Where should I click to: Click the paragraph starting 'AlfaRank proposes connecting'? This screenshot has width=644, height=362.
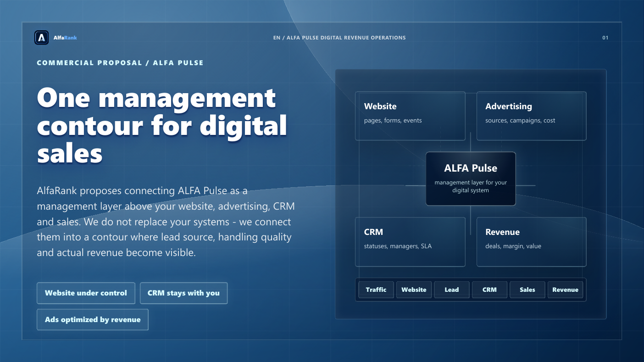point(166,222)
